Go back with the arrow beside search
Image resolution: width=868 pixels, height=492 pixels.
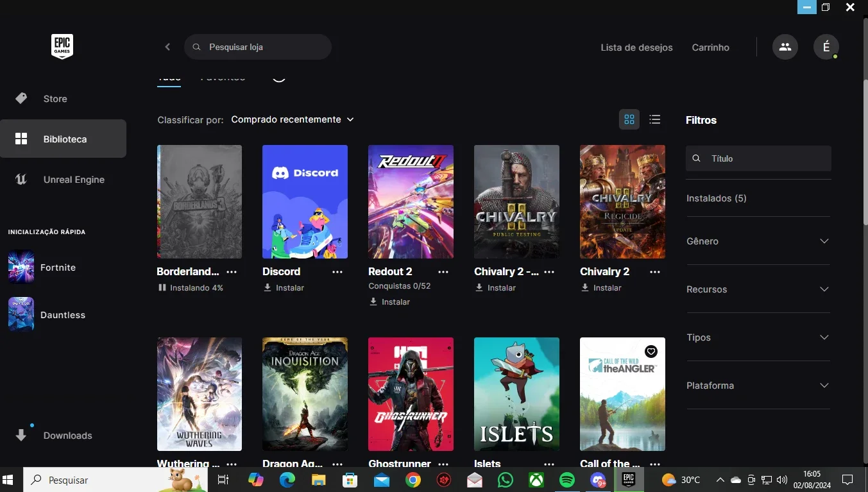tap(167, 47)
